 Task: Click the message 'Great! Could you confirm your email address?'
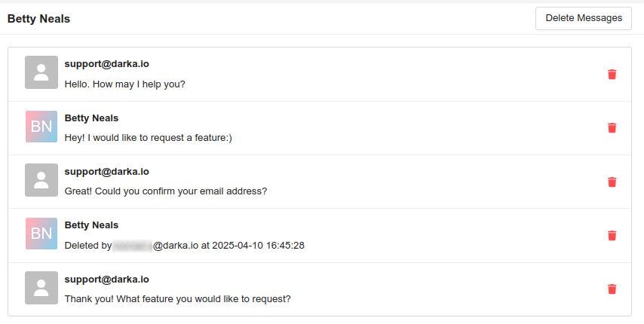pos(165,191)
